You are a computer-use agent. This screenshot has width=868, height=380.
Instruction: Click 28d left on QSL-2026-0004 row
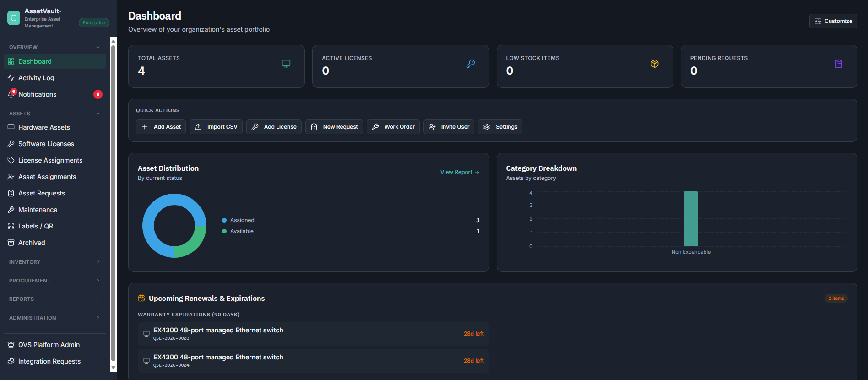coord(473,361)
